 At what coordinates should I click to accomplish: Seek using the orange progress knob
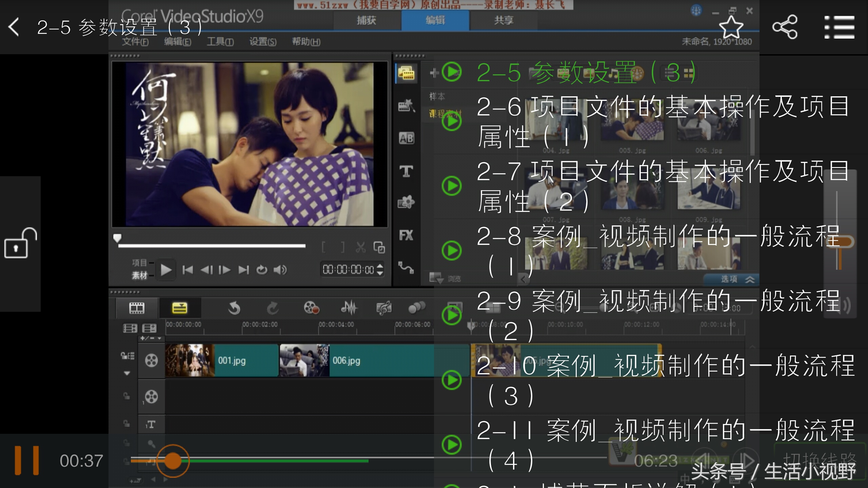coord(173,461)
